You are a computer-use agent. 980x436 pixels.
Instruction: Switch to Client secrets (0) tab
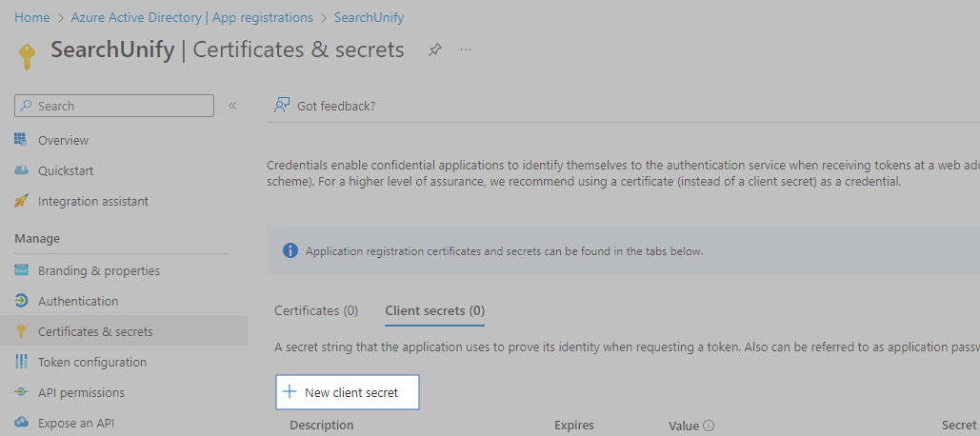[434, 310]
